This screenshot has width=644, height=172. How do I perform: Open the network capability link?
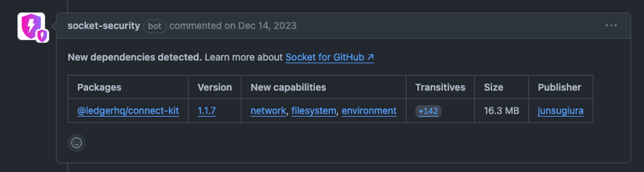pos(268,111)
